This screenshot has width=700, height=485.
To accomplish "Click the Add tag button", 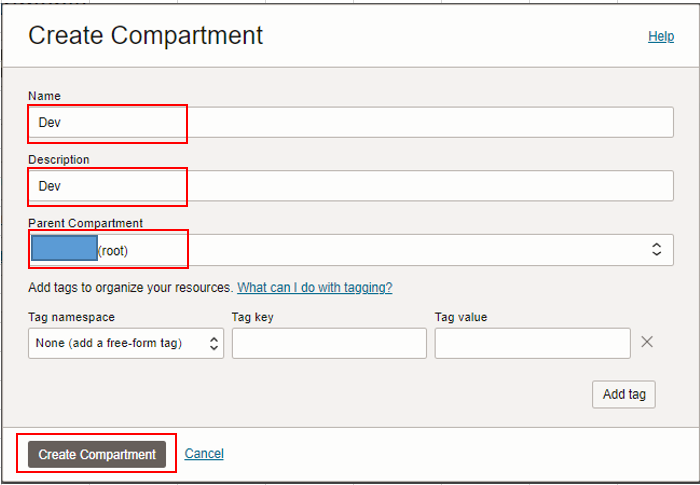I will [624, 394].
